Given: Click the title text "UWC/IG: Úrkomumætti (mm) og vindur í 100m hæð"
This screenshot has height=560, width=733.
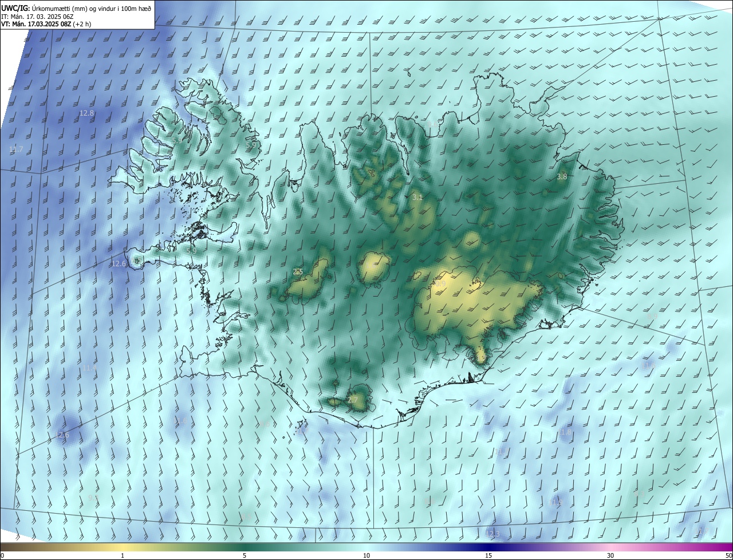Looking at the screenshot, I should (76, 7).
